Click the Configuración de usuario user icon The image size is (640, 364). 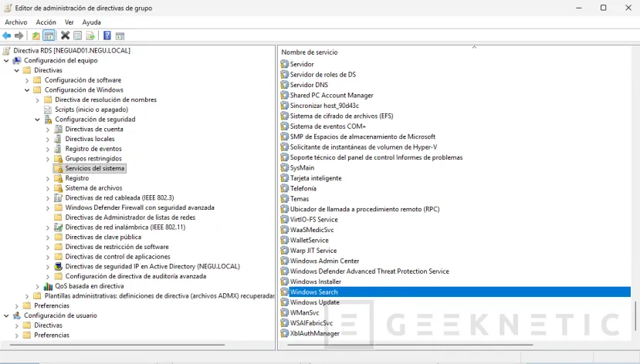click(17, 315)
